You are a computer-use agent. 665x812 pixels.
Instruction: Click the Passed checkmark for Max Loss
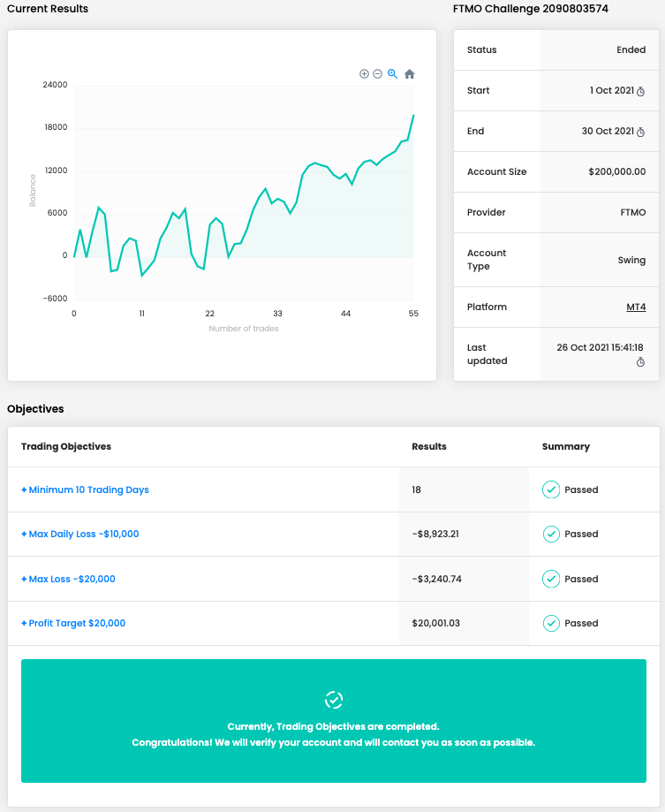coord(551,579)
